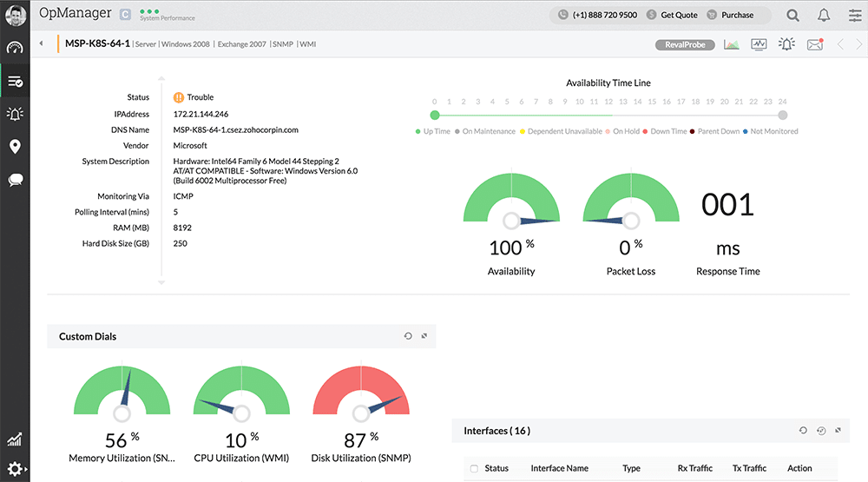The height and width of the screenshot is (482, 868).
Task: Tick the Interfaces select-all checkbox
Action: [474, 469]
